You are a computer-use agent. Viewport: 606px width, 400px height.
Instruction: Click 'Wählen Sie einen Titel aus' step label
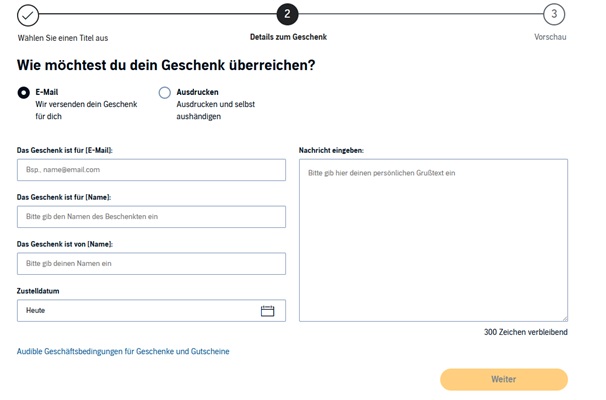63,38
